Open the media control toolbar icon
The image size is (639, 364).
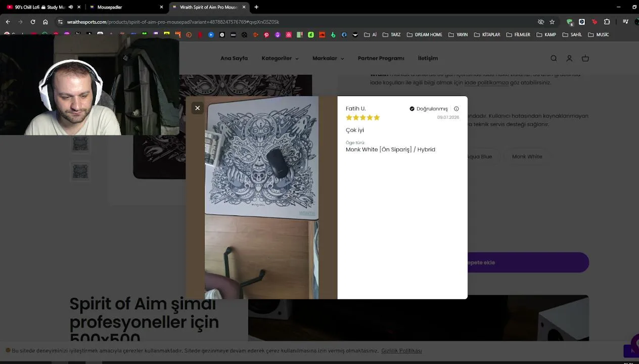point(626,22)
